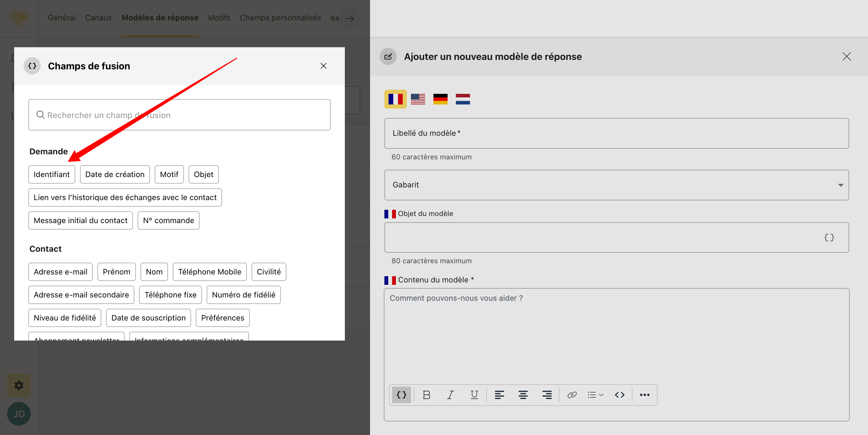The image size is (868, 435).
Task: Insert the Date de création merge field
Action: [x=115, y=174]
